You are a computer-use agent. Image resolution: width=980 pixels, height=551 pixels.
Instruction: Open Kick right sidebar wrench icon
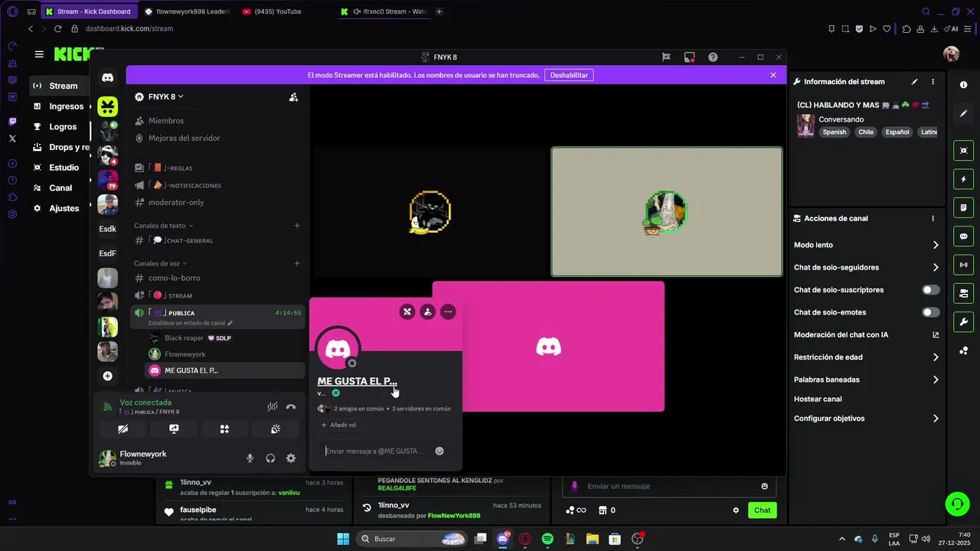coord(964,322)
